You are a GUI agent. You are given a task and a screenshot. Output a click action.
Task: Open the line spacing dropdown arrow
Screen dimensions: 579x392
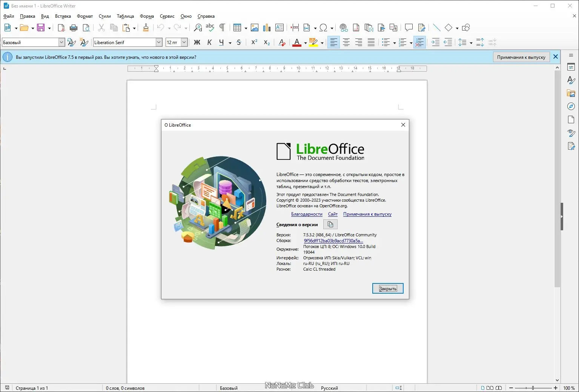(x=471, y=43)
